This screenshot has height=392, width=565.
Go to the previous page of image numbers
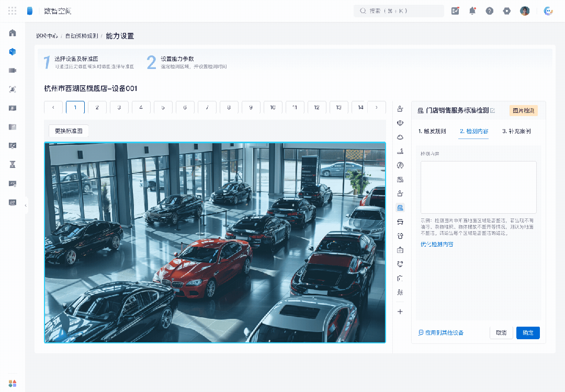53,107
